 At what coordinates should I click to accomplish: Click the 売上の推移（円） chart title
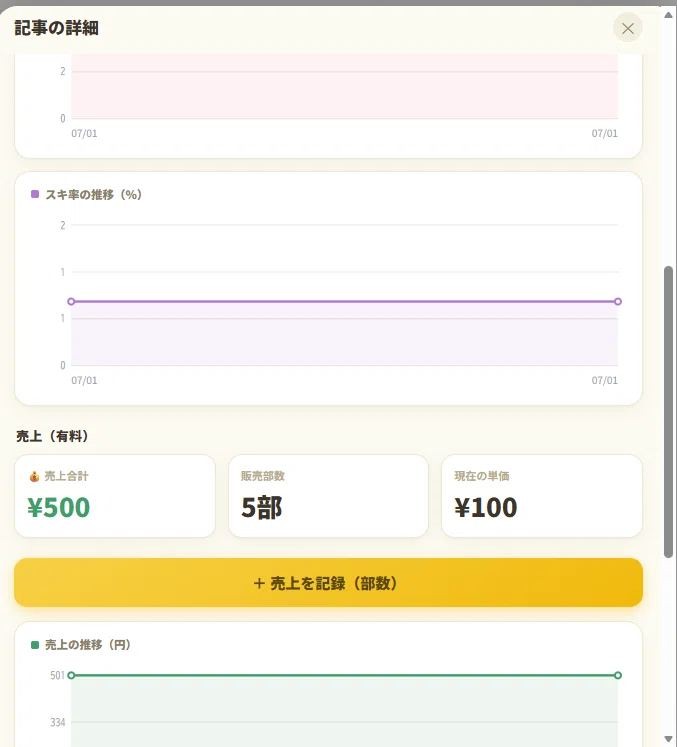(x=88, y=645)
